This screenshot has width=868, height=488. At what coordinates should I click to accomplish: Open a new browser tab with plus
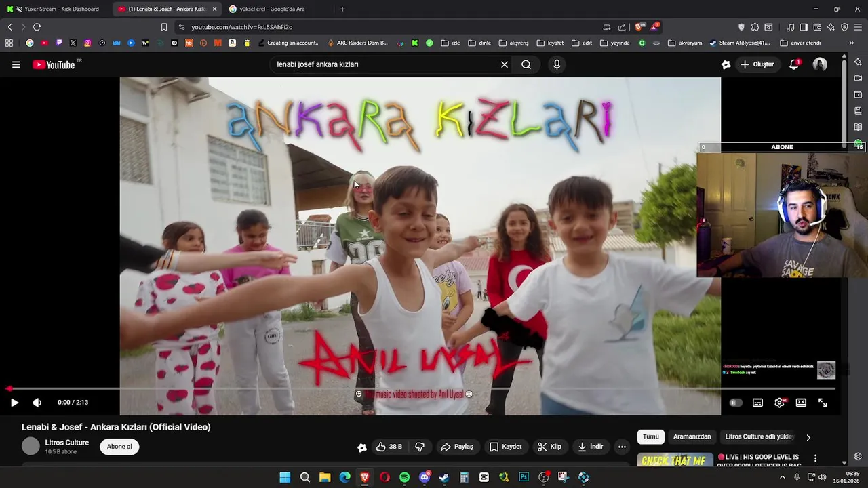click(x=342, y=9)
